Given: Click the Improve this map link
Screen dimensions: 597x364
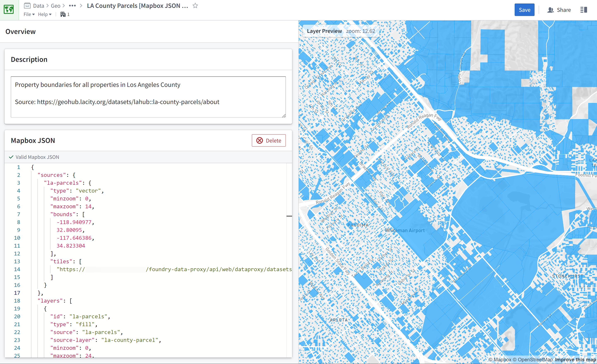Looking at the screenshot, I should (x=575, y=360).
